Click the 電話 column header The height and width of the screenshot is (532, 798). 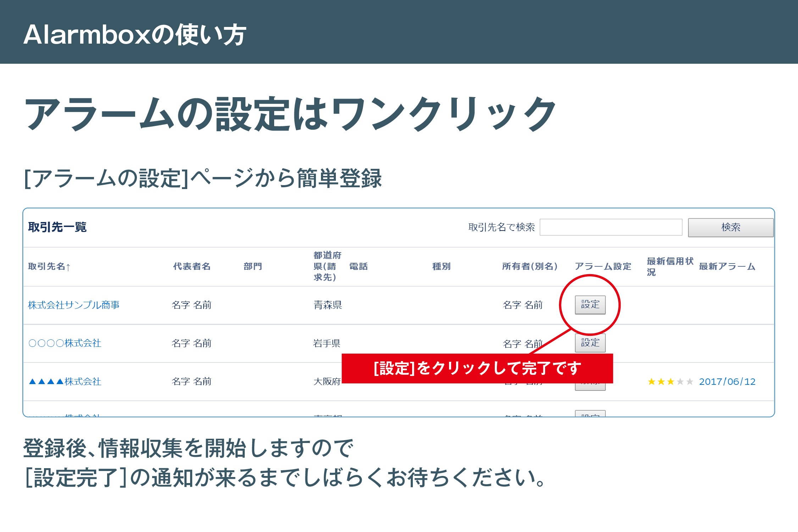[359, 267]
